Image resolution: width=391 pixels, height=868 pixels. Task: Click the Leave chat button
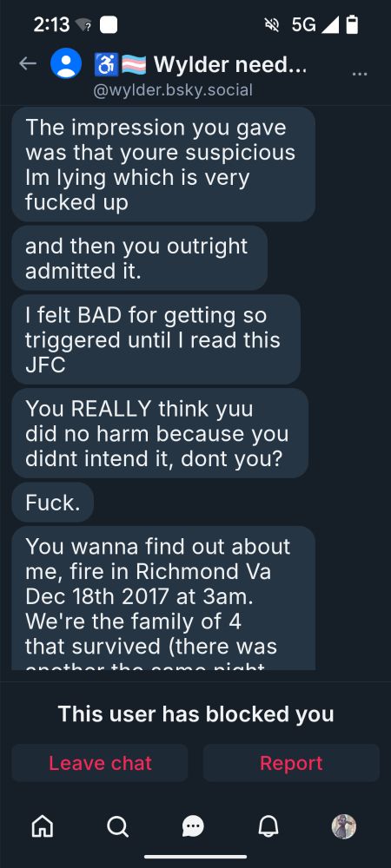point(100,763)
